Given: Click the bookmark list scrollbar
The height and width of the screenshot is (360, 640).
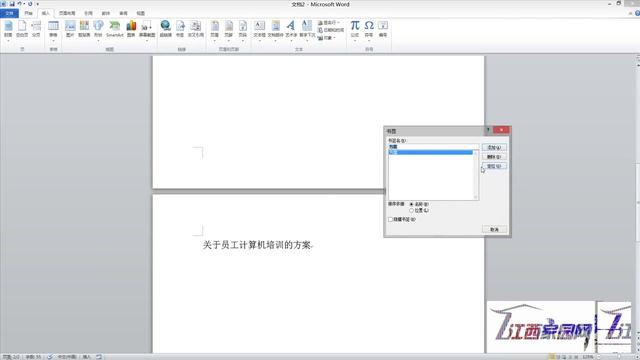Looking at the screenshot, I should point(476,175).
